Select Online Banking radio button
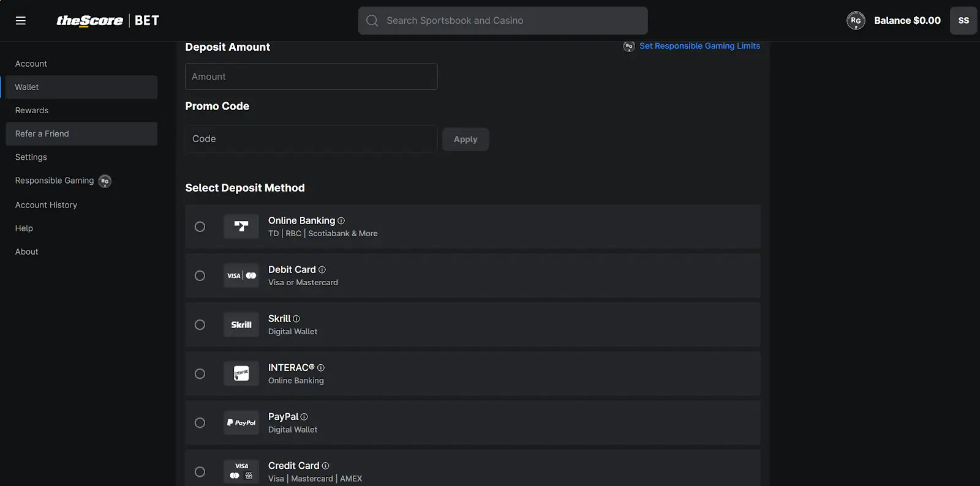 (x=200, y=226)
